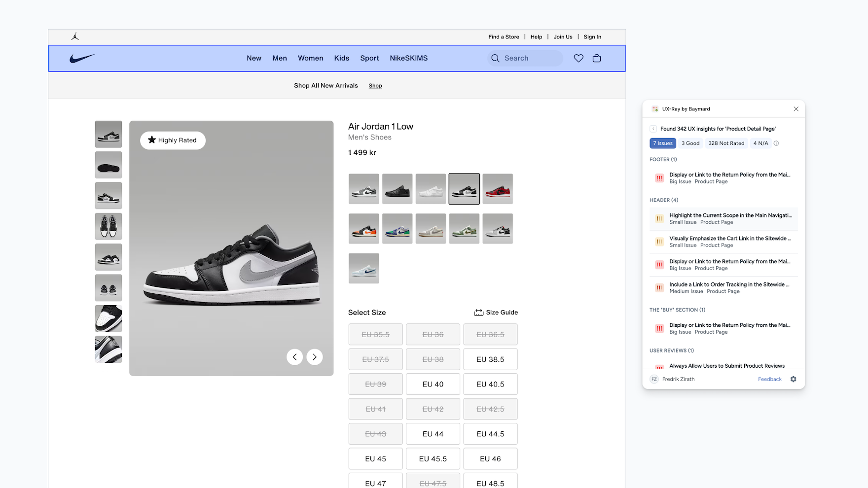This screenshot has width=868, height=488.
Task: Click the UX-Ray back chevron button
Action: coord(653,129)
